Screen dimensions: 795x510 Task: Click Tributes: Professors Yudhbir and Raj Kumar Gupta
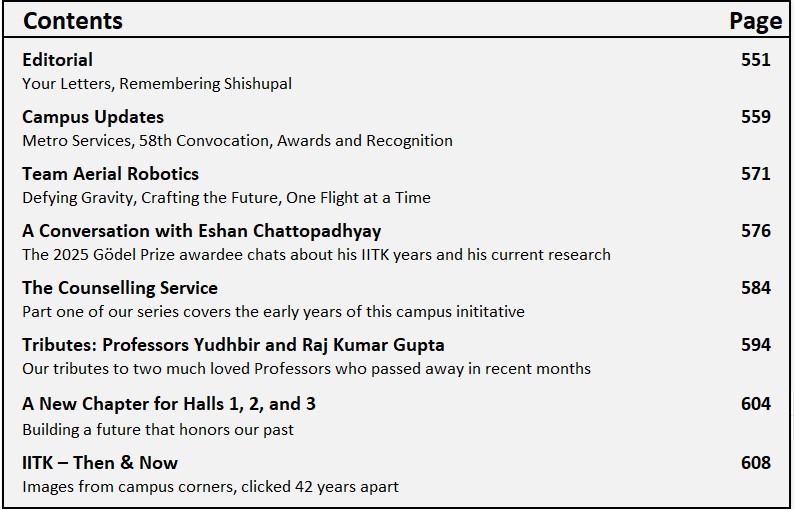click(x=233, y=345)
